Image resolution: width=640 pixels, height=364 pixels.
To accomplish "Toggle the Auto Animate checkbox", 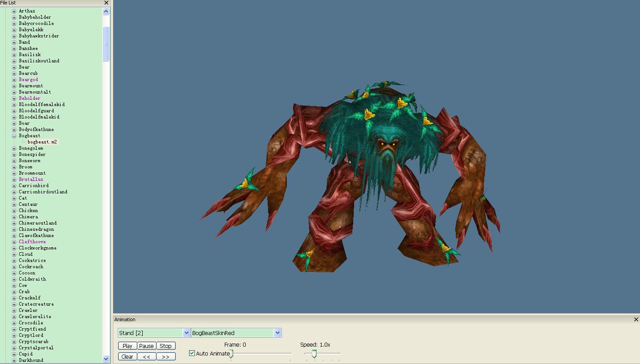I will (192, 353).
